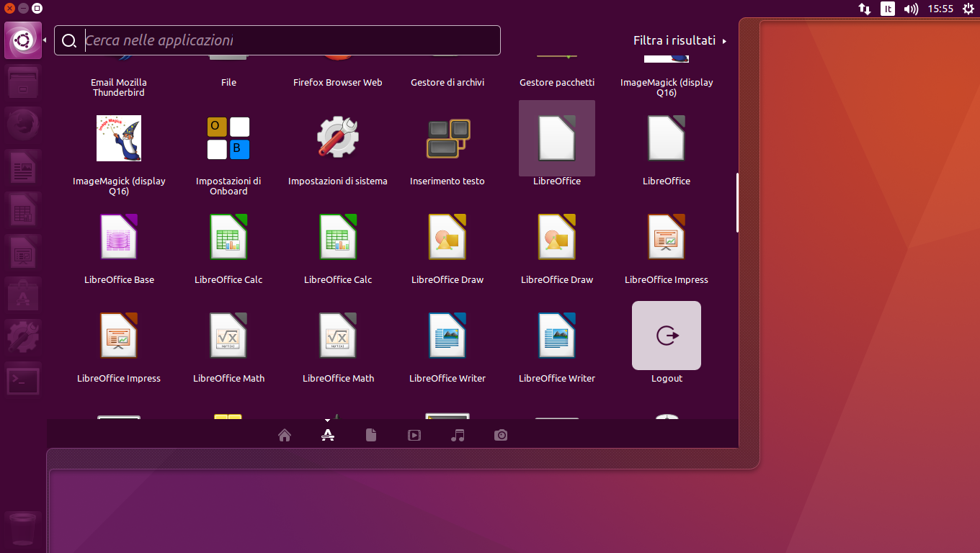Click Email Mozilla Thunderbird label
The image size is (980, 553).
(119, 87)
